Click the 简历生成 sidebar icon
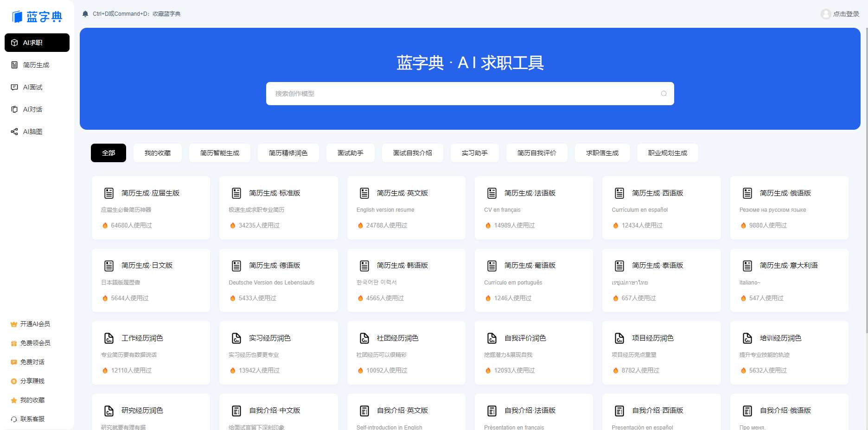The width and height of the screenshot is (868, 430). [14, 65]
